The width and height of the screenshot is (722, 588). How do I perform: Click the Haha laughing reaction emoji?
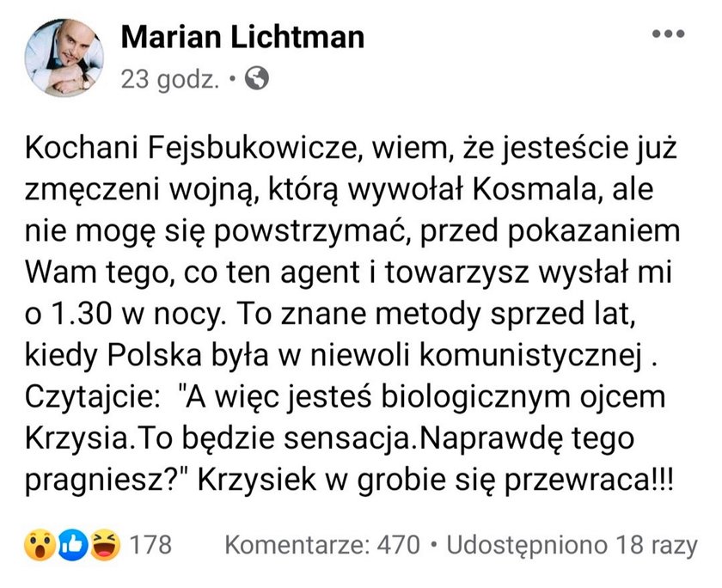[106, 545]
